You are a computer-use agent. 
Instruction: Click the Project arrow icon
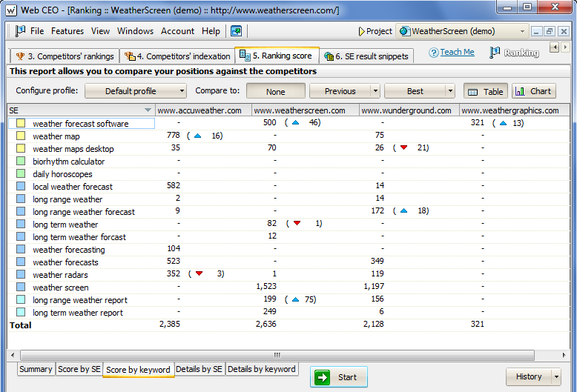(x=361, y=32)
